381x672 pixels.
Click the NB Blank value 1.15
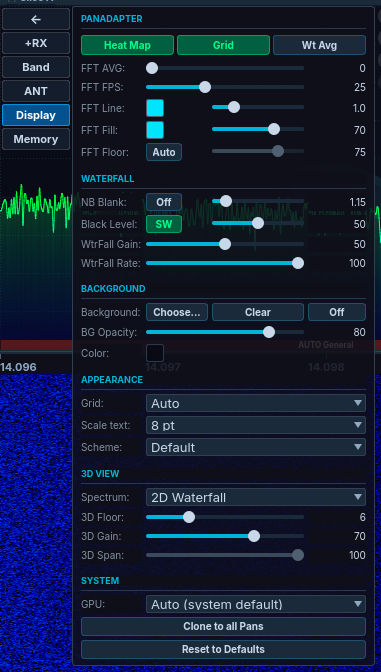click(358, 202)
